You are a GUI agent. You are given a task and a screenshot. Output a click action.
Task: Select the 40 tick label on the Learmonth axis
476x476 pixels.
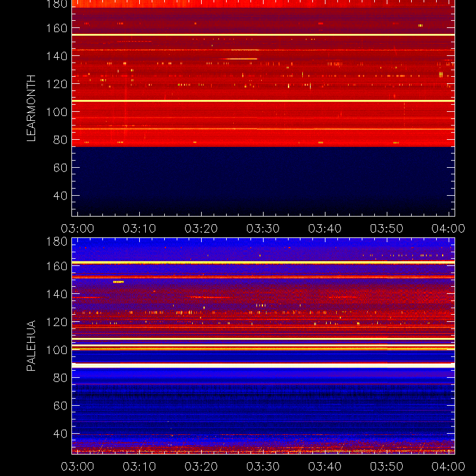coord(60,196)
